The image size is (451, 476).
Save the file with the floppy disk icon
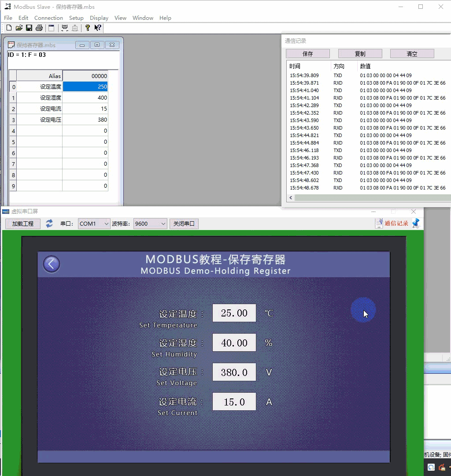pos(29,28)
